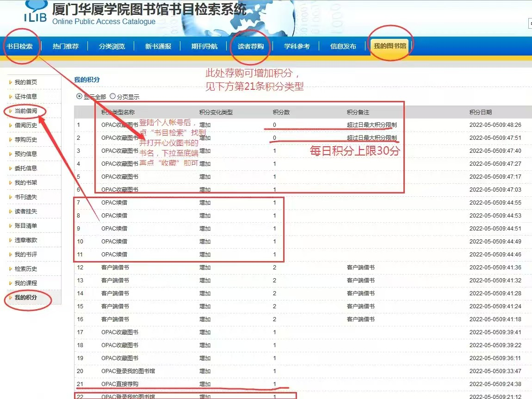
Task: Open the 新书通报 tab
Action: 158,46
